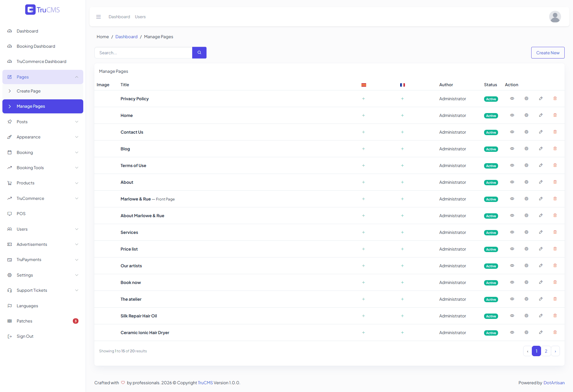Image resolution: width=573 pixels, height=392 pixels.
Task: Add Spanish translation for Blog page
Action: point(363,149)
